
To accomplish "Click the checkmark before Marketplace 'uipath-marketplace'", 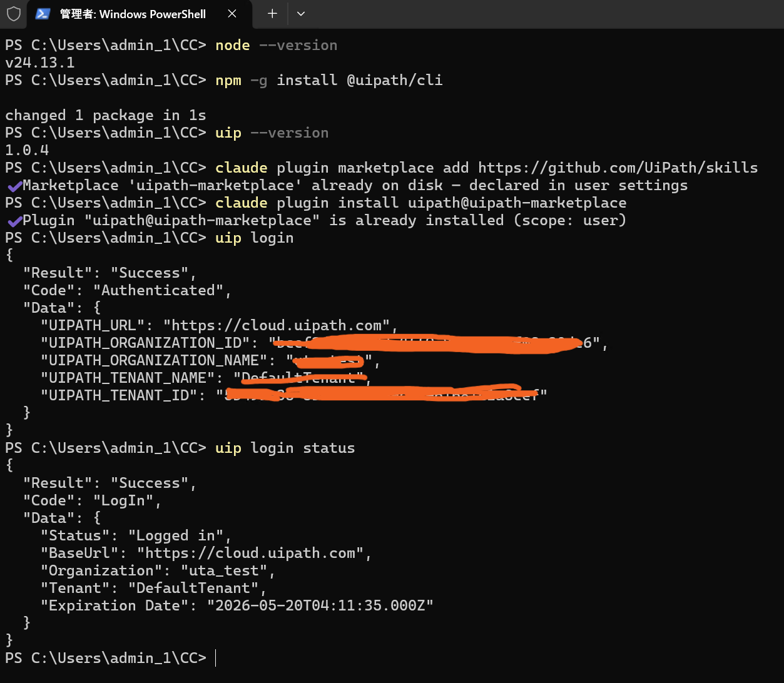I will 14,186.
